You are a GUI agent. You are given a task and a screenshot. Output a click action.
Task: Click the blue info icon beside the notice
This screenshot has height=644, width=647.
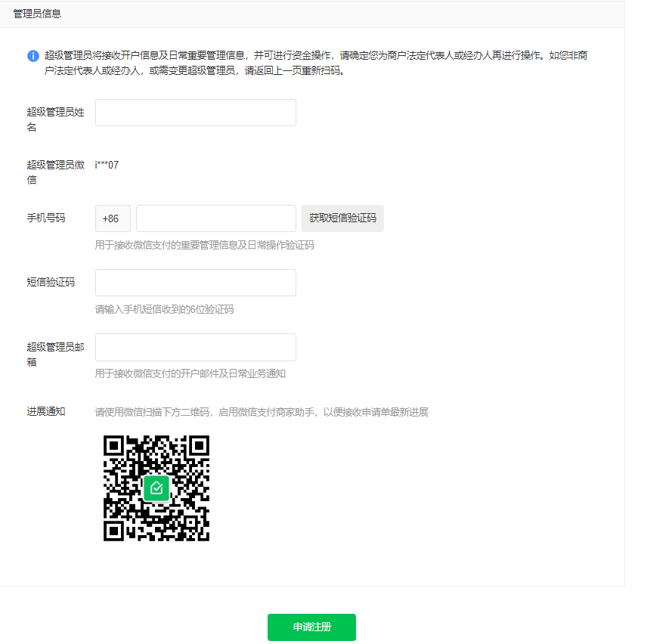(x=33, y=56)
